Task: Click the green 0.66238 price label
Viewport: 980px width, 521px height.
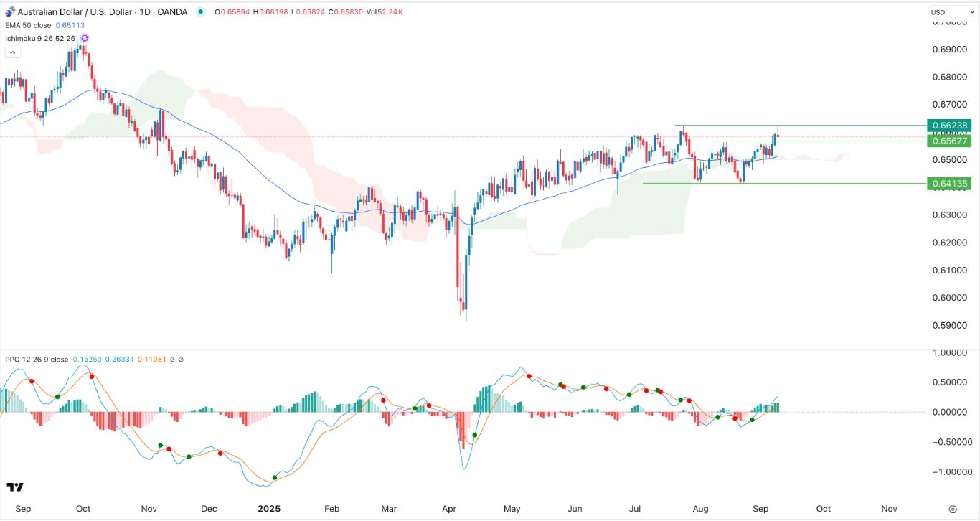Action: [951, 125]
